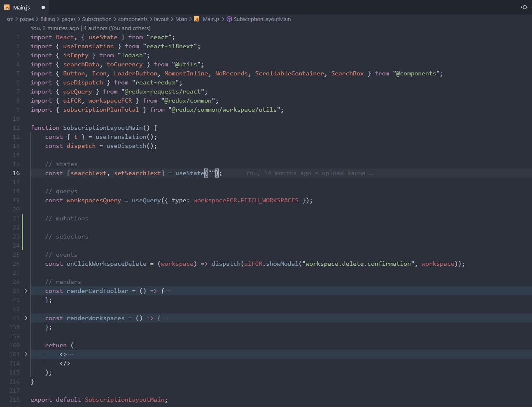The height and width of the screenshot is (407, 532).
Task: Open the first pages breadcrumb after src
Action: 27,19
